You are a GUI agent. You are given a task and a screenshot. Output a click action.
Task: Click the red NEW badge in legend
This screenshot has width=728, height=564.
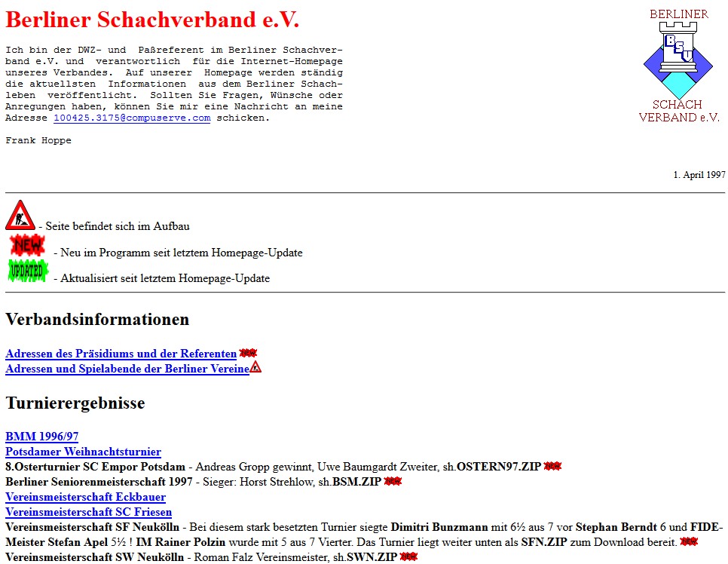pos(28,246)
